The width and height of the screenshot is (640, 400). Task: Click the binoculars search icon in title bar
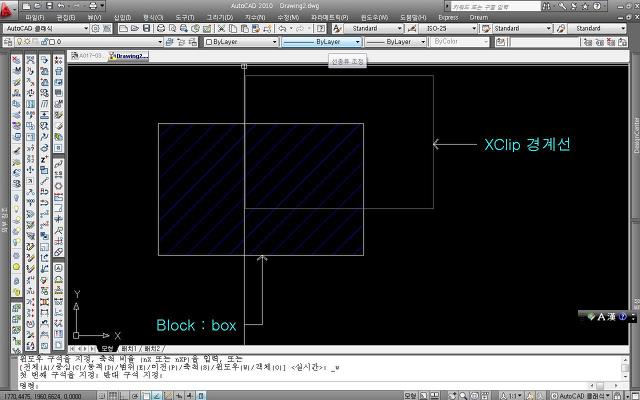click(546, 6)
